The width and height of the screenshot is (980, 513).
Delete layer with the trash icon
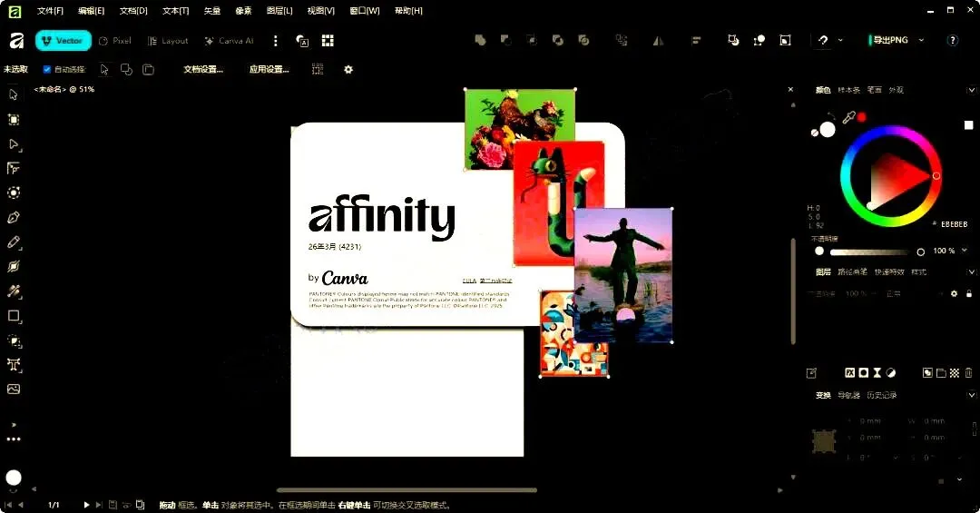pos(968,372)
